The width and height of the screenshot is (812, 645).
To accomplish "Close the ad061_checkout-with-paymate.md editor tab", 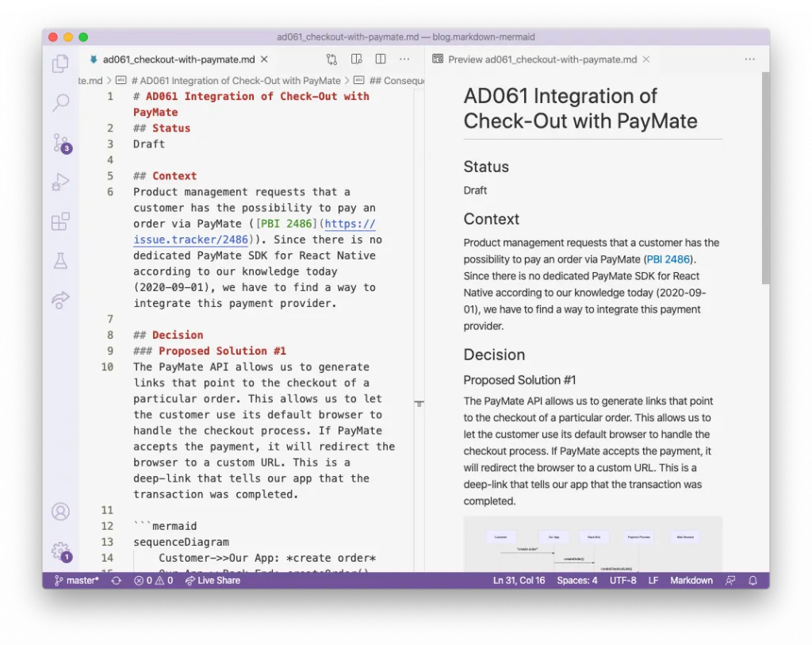I will tap(264, 60).
